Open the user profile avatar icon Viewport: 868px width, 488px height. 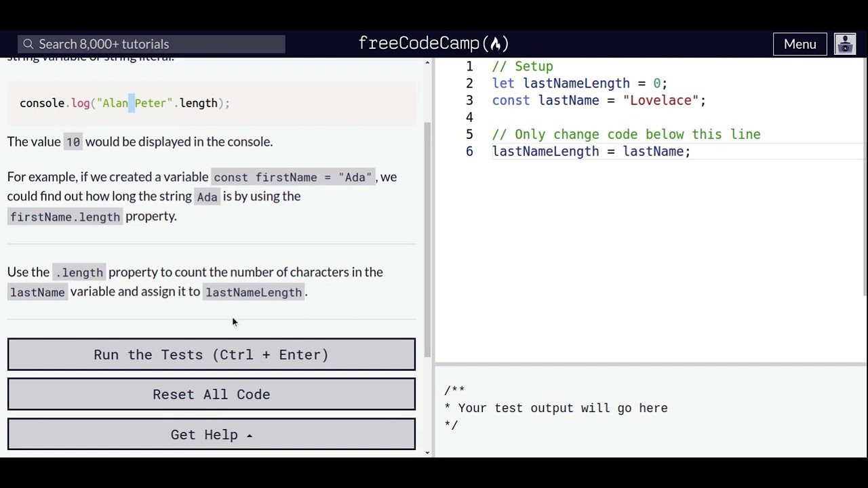pyautogui.click(x=845, y=44)
